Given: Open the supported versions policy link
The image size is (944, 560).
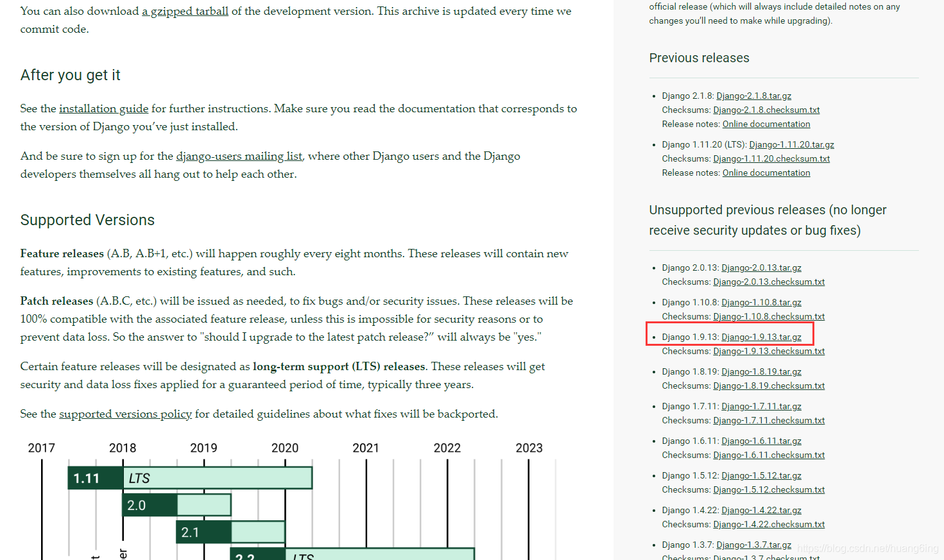Looking at the screenshot, I should [126, 414].
